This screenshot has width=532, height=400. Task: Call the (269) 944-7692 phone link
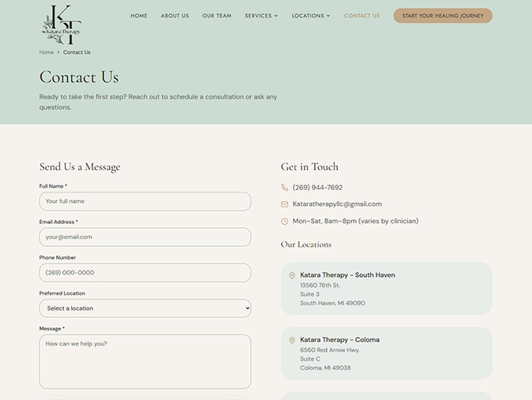tap(317, 187)
